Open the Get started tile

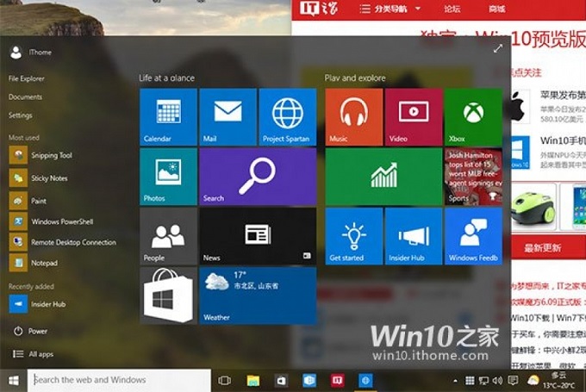pyautogui.click(x=354, y=237)
